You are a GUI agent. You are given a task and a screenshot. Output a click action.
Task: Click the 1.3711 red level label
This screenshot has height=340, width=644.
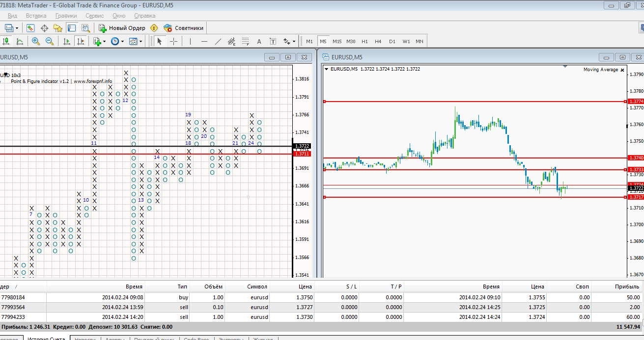[x=301, y=154]
